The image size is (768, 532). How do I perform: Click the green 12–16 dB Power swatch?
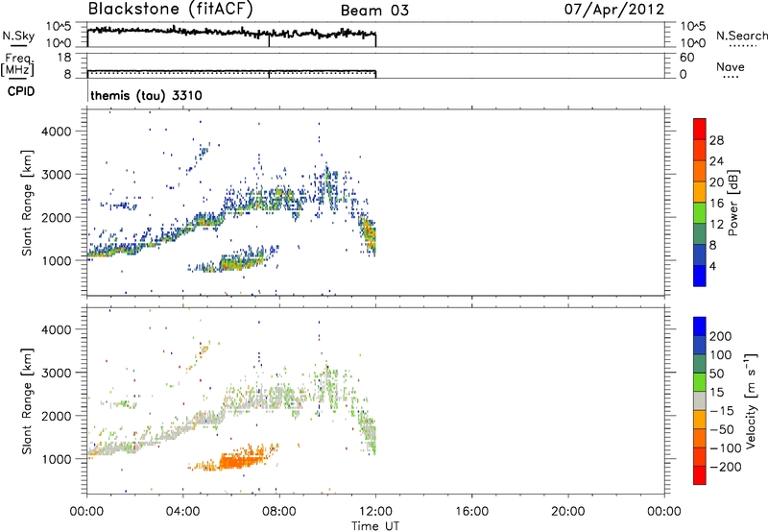[x=700, y=212]
